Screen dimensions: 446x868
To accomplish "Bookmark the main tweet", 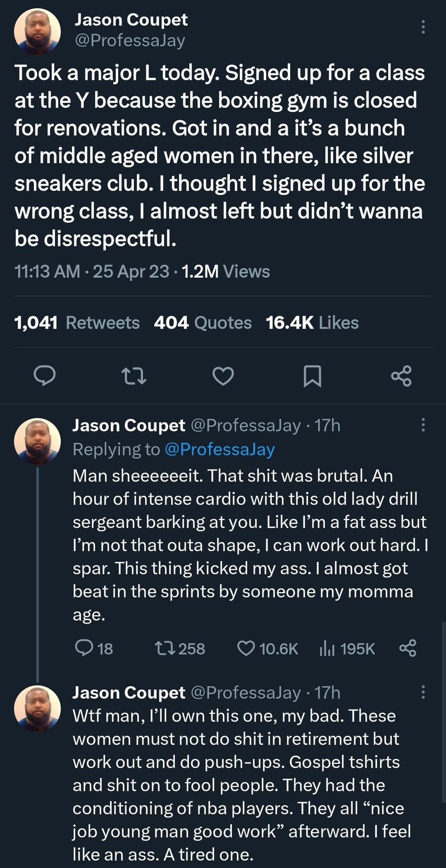I will pyautogui.click(x=312, y=376).
